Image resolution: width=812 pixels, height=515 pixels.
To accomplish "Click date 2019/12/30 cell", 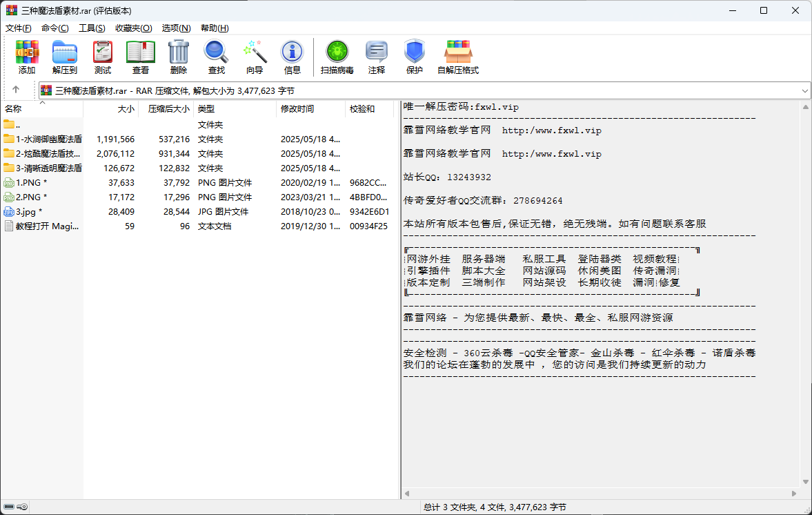I will click(x=310, y=226).
